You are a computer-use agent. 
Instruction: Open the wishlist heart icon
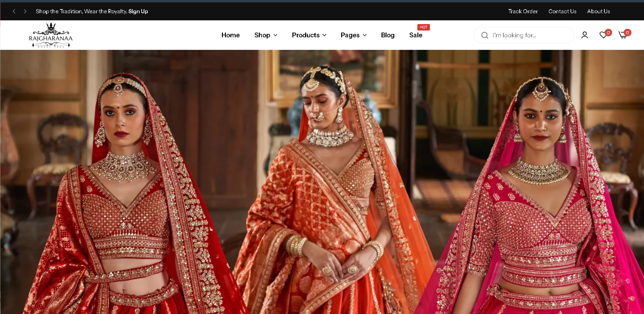click(x=603, y=35)
